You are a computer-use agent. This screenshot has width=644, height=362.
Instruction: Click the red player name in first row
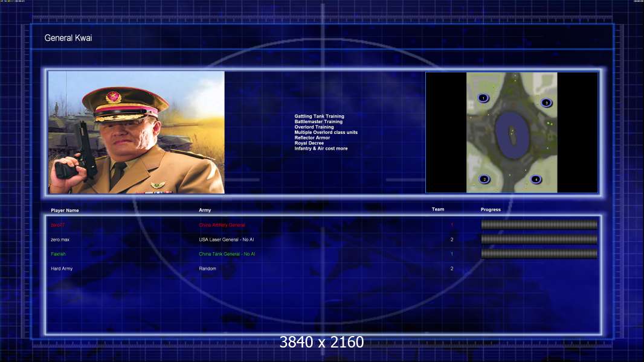(57, 225)
